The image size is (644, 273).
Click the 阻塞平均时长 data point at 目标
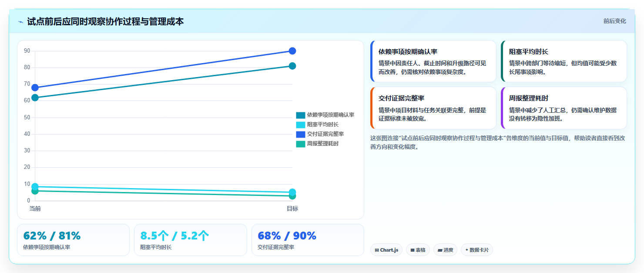pyautogui.click(x=292, y=192)
